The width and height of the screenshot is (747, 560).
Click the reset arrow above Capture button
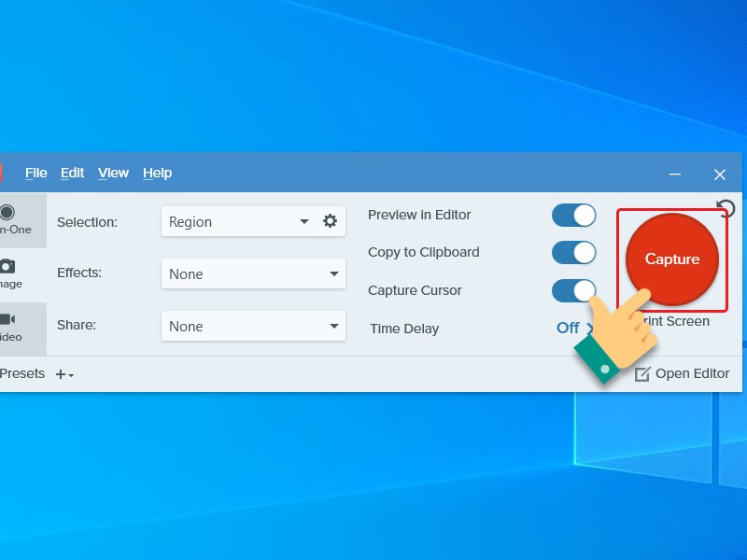[x=725, y=210]
